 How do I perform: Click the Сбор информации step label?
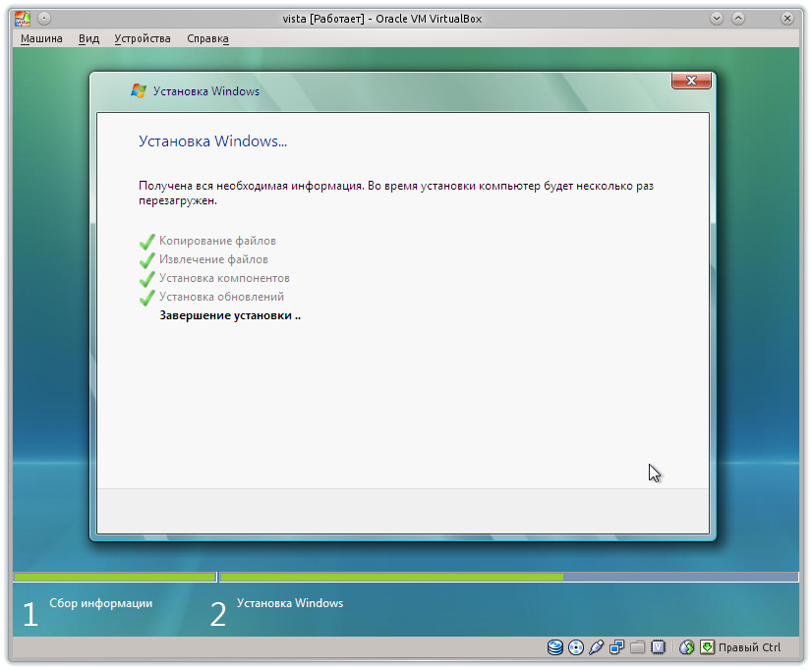[x=102, y=604]
